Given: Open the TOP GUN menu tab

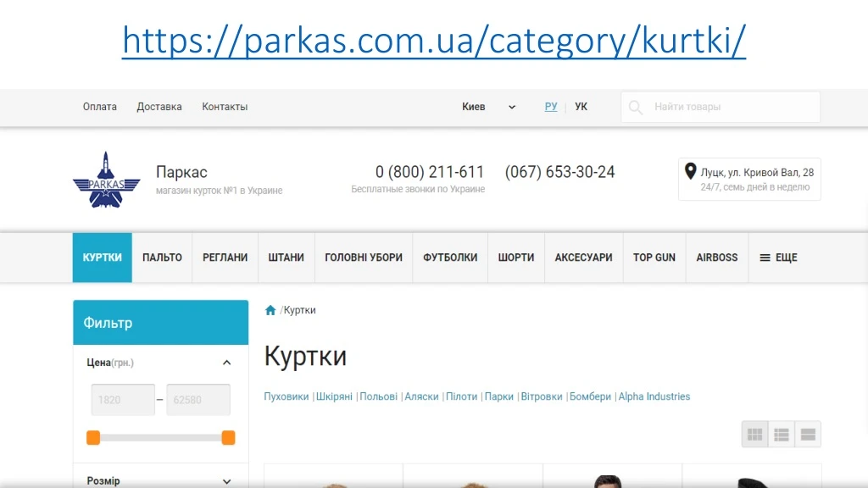Looking at the screenshot, I should pos(654,258).
